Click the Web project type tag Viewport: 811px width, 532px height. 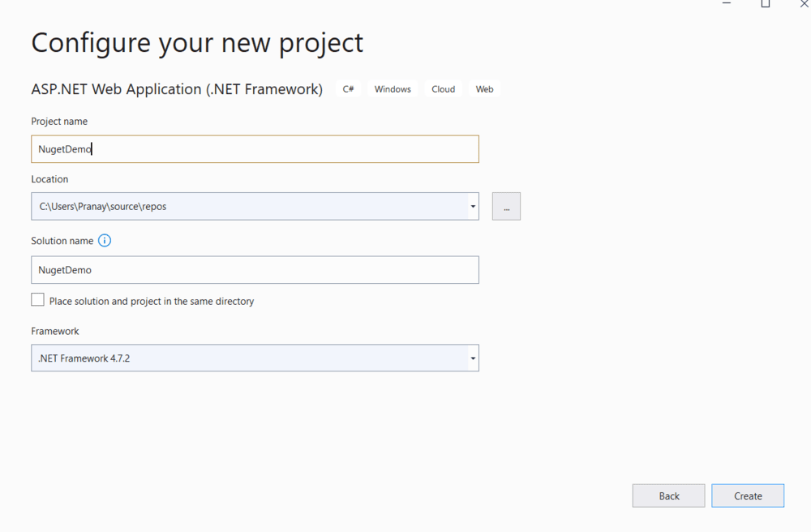pyautogui.click(x=484, y=89)
